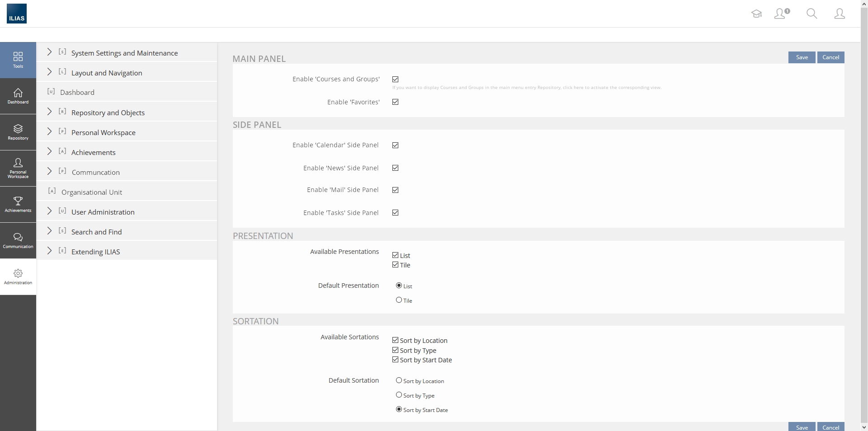This screenshot has height=431, width=868.
Task: Open the Organisational Unit menu entry
Action: [92, 192]
